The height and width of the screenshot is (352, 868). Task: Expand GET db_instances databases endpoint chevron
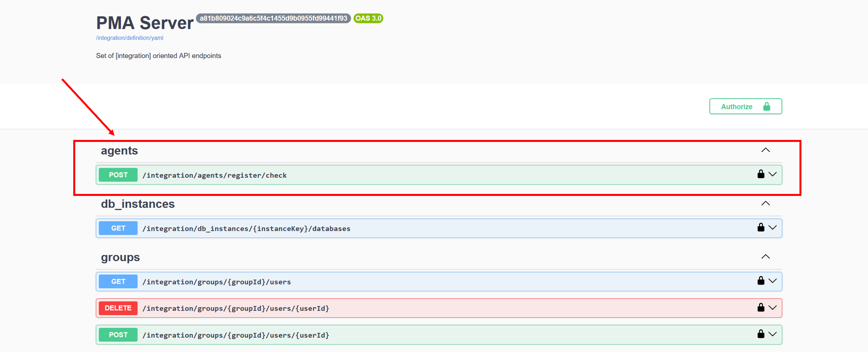click(773, 227)
